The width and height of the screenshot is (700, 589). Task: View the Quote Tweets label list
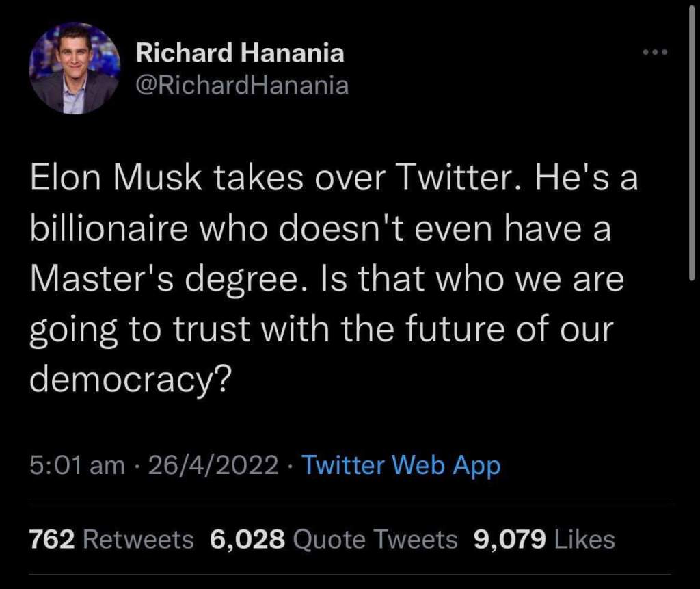point(375,540)
